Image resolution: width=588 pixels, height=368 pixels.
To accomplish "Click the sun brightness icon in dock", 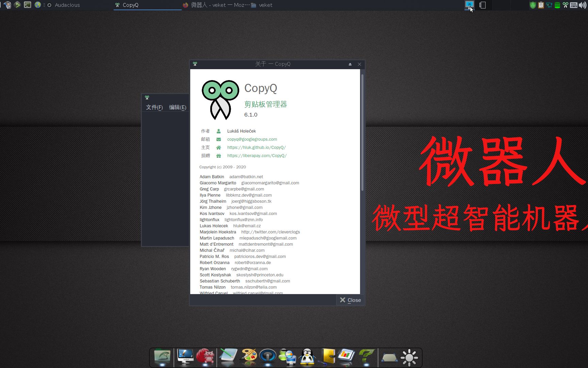I will click(409, 357).
